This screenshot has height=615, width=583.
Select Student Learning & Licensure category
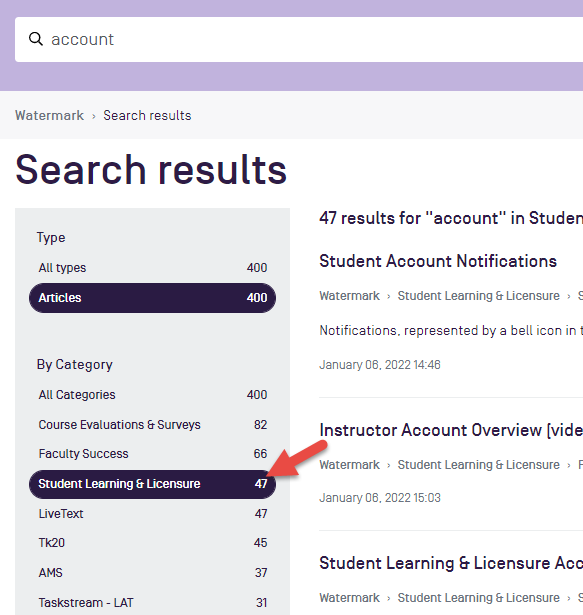coord(152,484)
